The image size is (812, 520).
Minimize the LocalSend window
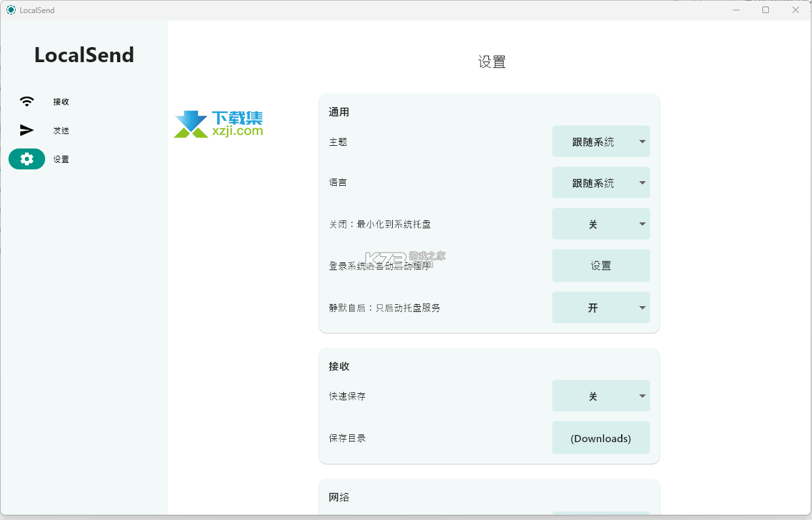pos(736,10)
